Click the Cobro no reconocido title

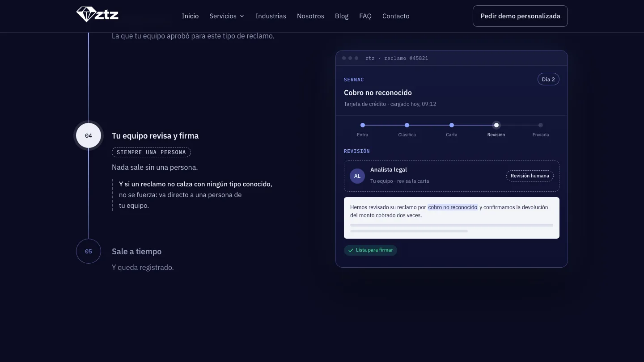point(378,93)
